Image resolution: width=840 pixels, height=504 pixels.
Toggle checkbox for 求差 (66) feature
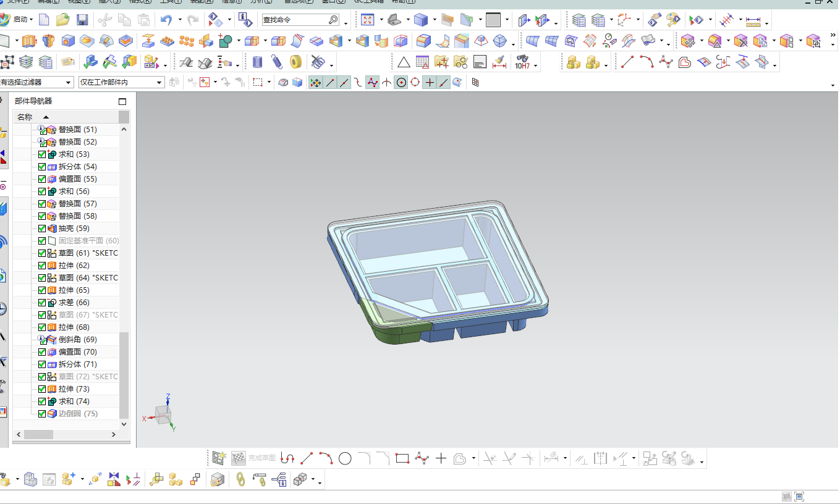pos(42,303)
